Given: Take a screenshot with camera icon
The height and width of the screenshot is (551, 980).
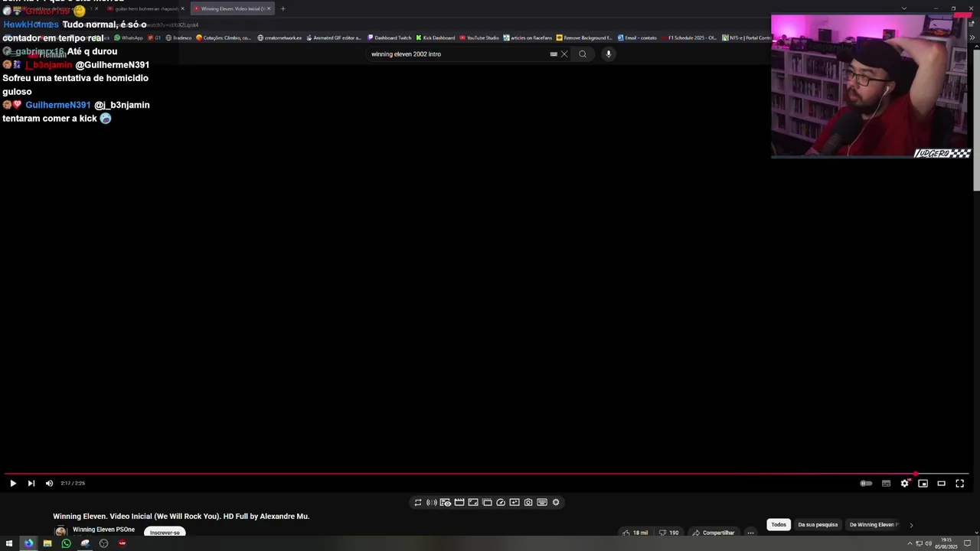Looking at the screenshot, I should pos(528,502).
